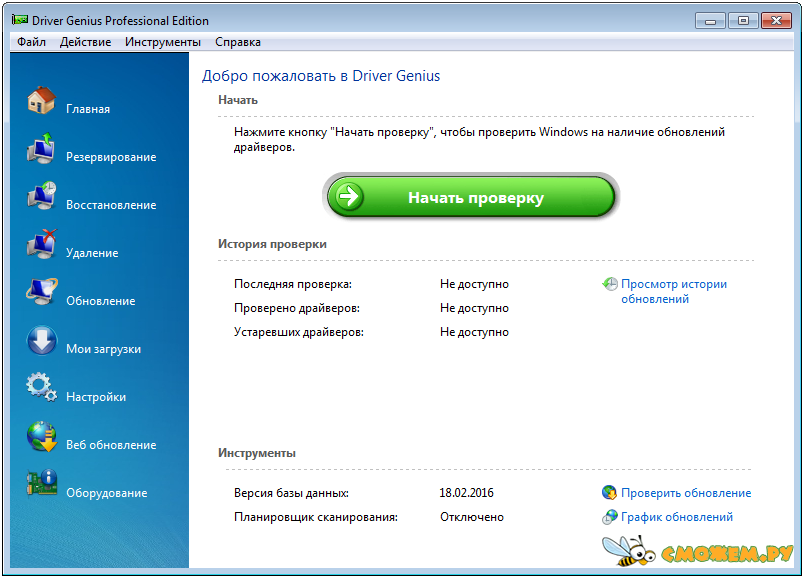
Task: Maximize the Driver Genius window
Action: tap(743, 21)
